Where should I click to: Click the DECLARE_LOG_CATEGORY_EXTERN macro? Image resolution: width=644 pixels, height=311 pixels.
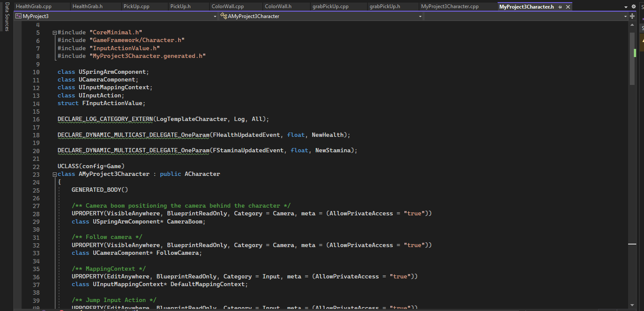[x=105, y=119]
